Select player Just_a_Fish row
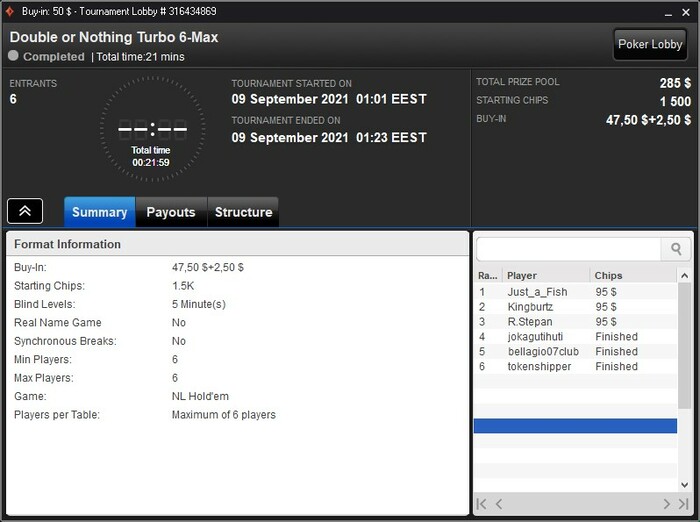700x522 pixels. [x=575, y=292]
